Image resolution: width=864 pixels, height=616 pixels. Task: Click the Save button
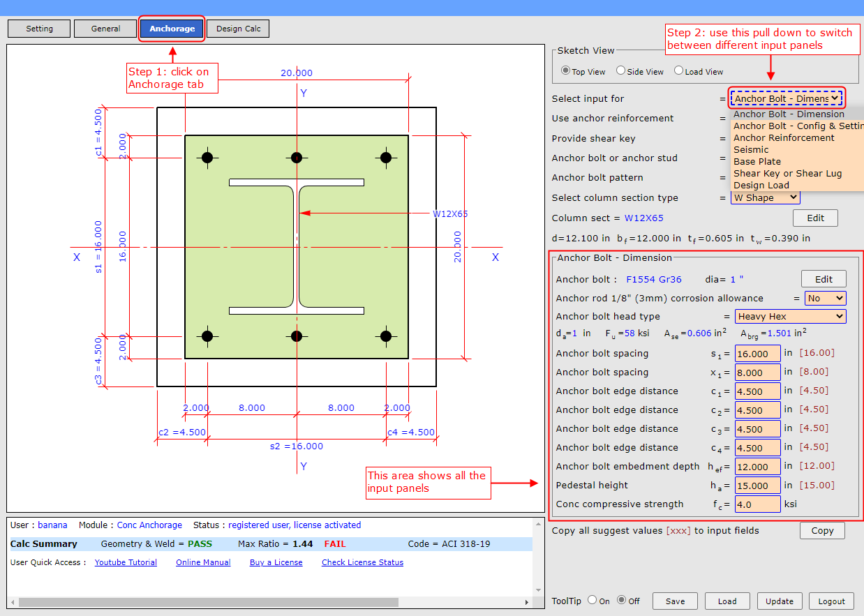coord(675,601)
